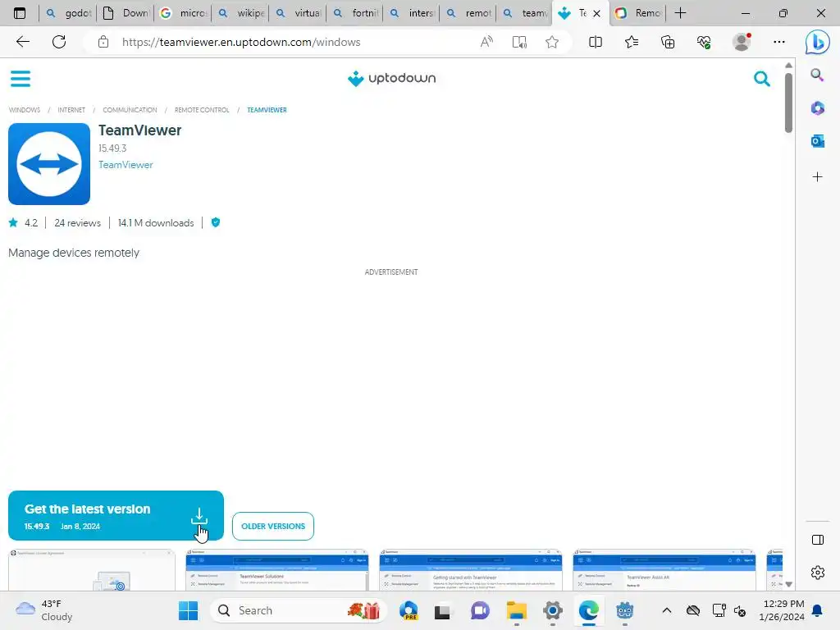Open Browser essentials heart icon
Screen dimensions: 840x630
[704, 42]
